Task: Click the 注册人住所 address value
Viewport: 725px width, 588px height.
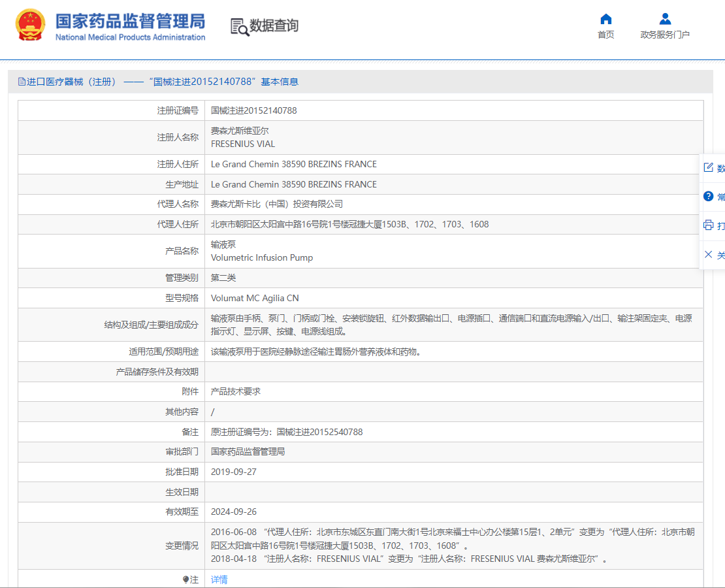Action: 294,164
